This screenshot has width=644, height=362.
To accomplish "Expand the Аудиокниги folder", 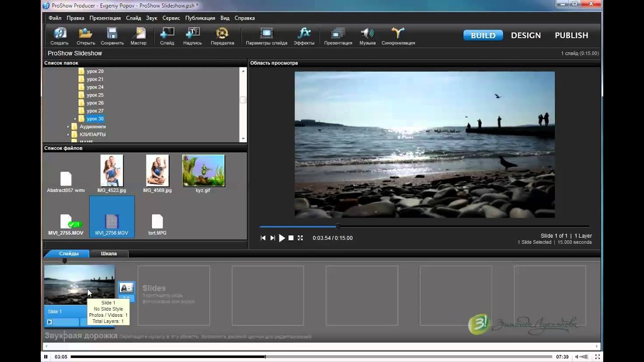I will (x=68, y=127).
